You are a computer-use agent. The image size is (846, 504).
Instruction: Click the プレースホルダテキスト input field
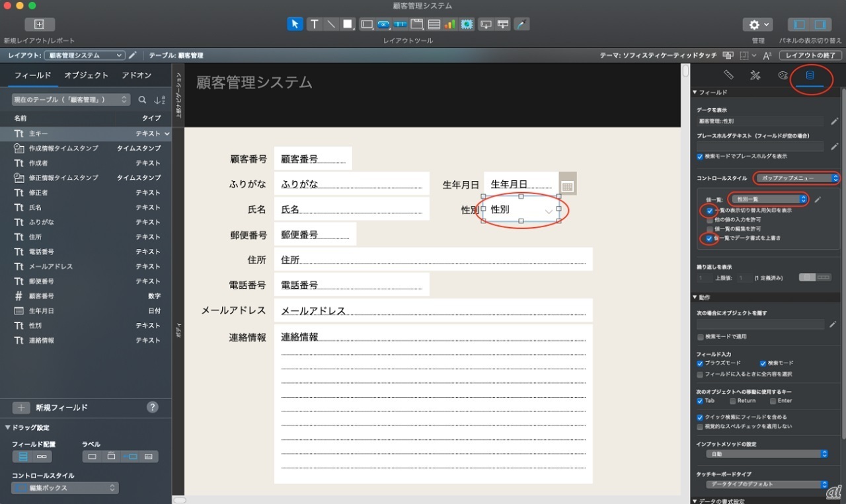(x=760, y=146)
